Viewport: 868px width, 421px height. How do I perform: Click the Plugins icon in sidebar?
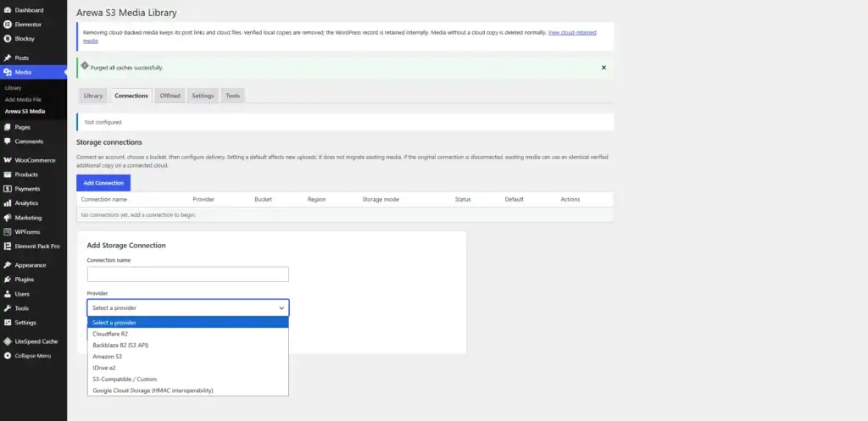[x=7, y=280]
